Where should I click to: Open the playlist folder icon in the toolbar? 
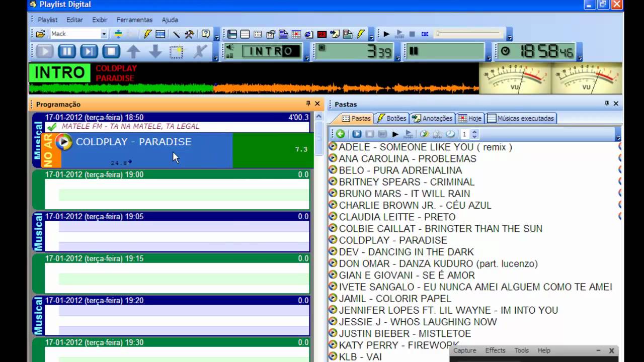(40, 34)
